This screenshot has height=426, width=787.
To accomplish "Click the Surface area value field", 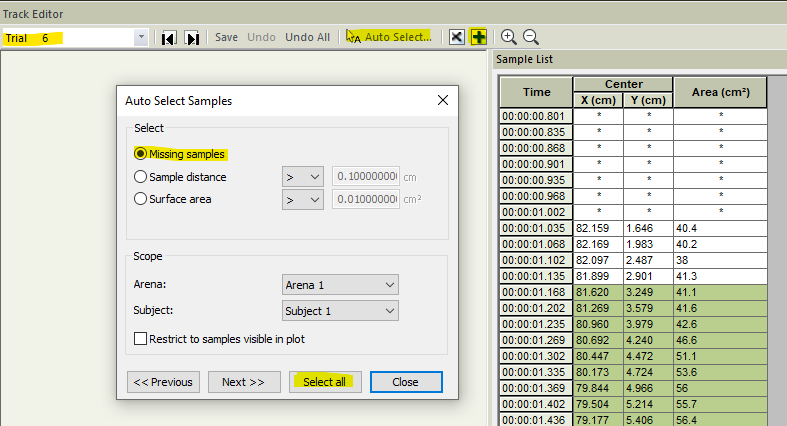I will 366,199.
